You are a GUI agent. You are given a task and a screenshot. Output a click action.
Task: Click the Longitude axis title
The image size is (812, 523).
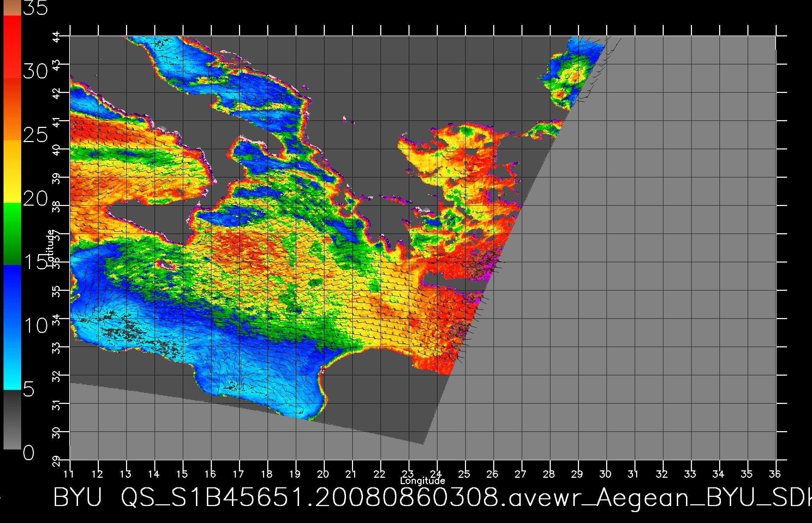point(423,481)
